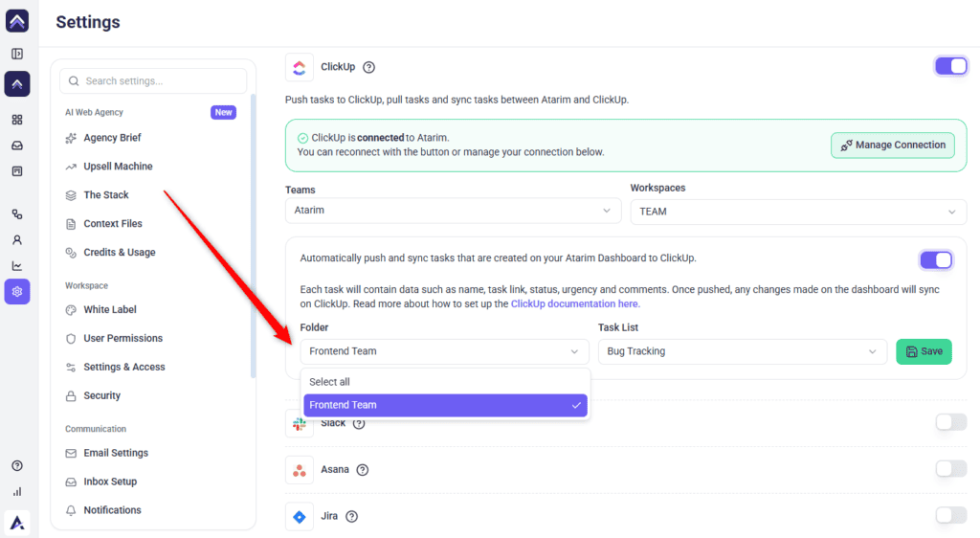
Task: Open Notifications settings
Action: click(x=113, y=510)
